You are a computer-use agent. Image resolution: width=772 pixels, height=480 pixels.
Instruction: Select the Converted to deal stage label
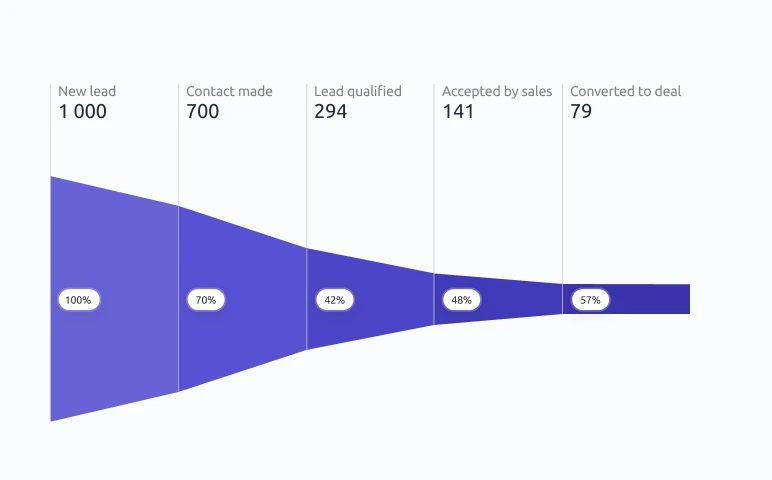pyautogui.click(x=625, y=91)
